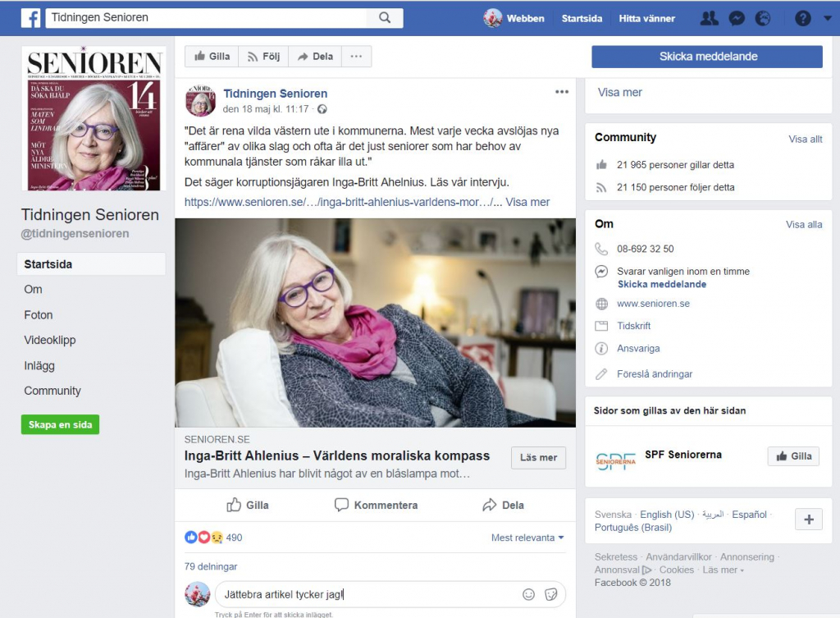
Task: Toggle Följ to follow the page
Action: (x=263, y=57)
